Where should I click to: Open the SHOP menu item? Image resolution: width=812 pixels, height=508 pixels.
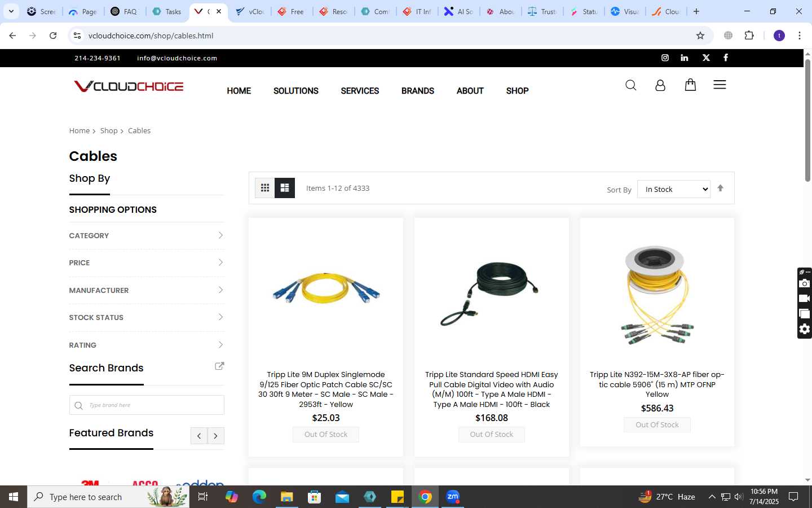[x=517, y=91]
